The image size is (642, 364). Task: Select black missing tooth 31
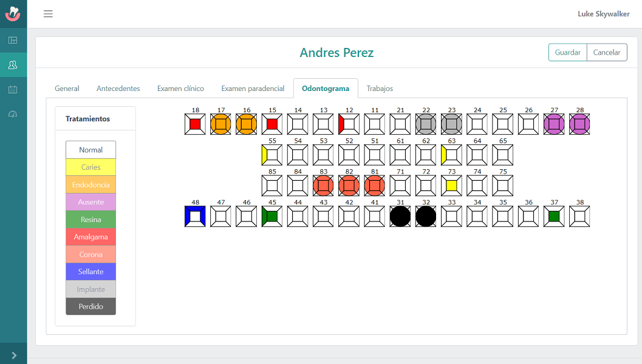[x=400, y=217]
